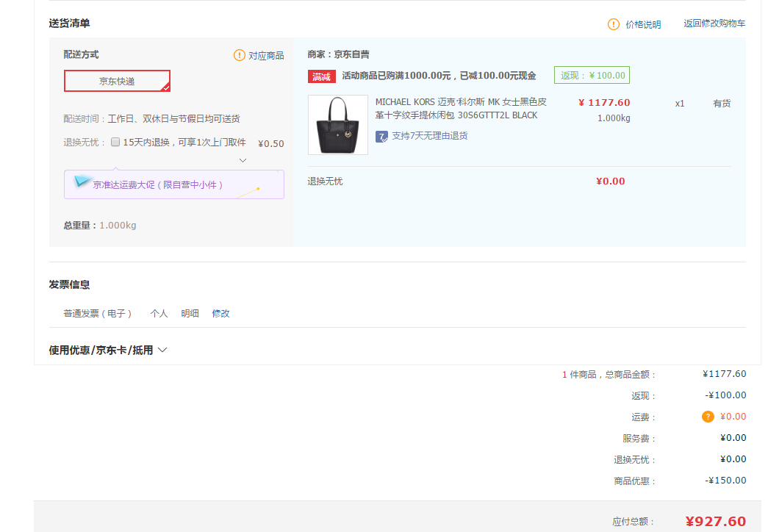Click the 返现 summary value -¥100.00
This screenshot has width=768, height=532.
(726, 395)
